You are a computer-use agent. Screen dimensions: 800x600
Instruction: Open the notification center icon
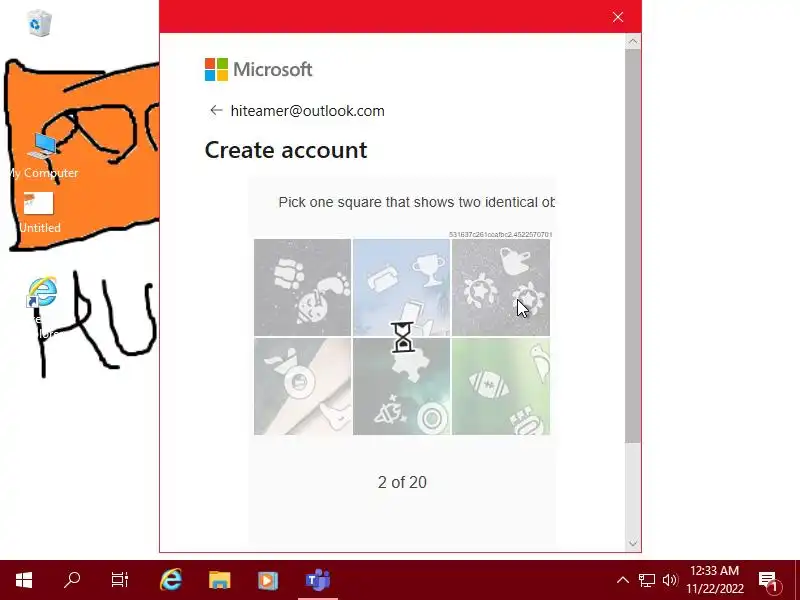769,581
